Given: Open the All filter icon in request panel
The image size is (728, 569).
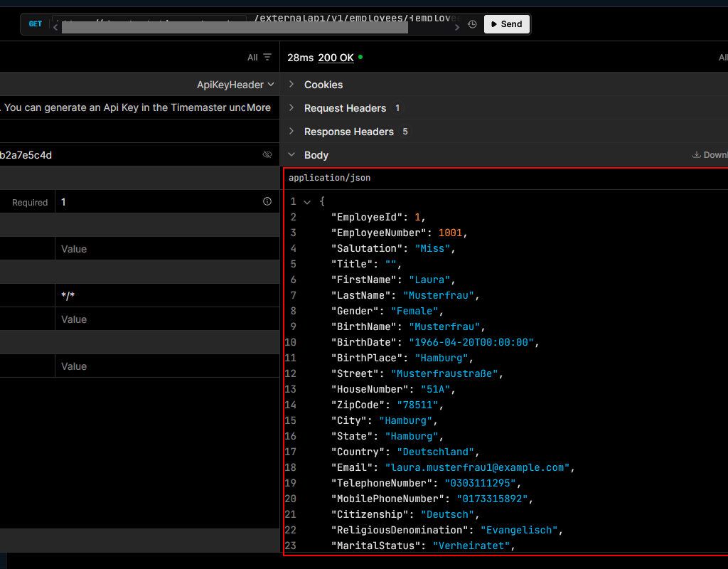Looking at the screenshot, I should coord(267,58).
